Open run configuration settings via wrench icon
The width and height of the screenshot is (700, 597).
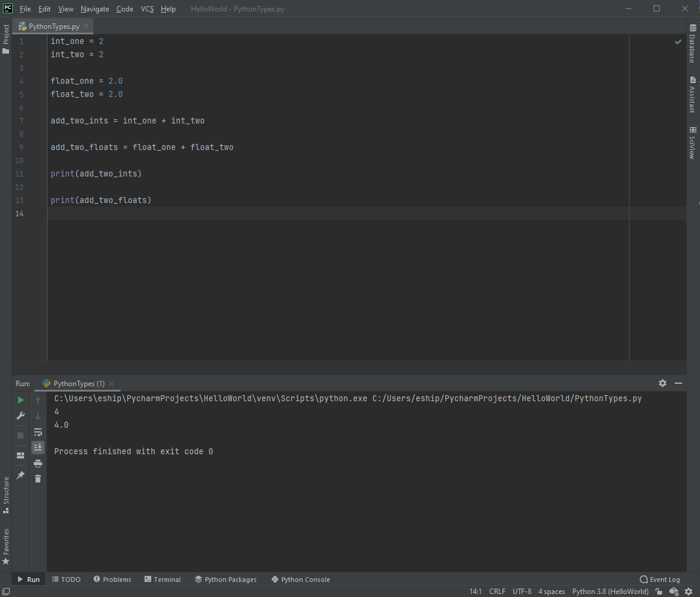pyautogui.click(x=20, y=416)
